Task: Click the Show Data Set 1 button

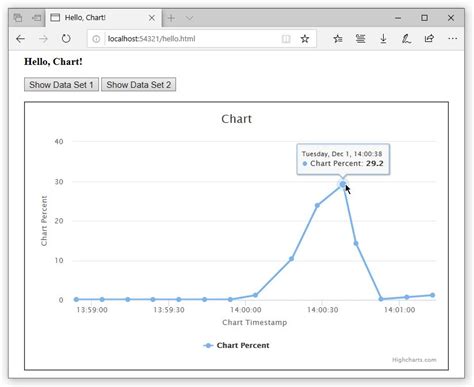Action: click(x=61, y=85)
